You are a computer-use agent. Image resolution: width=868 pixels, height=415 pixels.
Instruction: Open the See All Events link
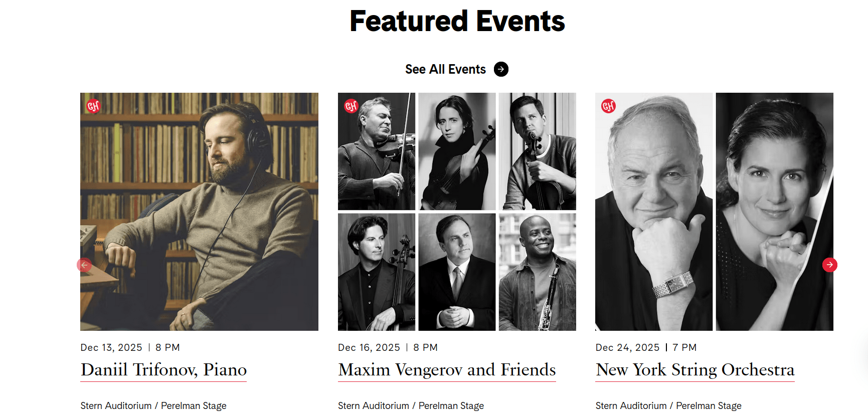445,69
